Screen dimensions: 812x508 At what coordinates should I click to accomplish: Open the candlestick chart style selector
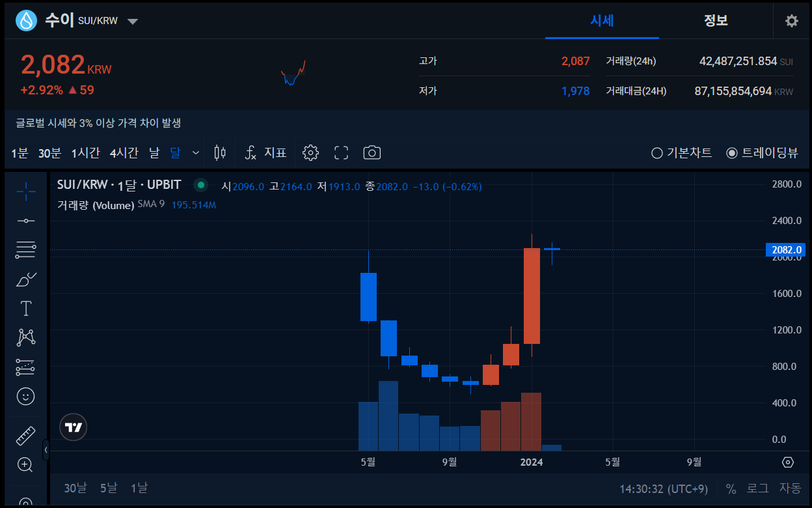click(x=221, y=153)
